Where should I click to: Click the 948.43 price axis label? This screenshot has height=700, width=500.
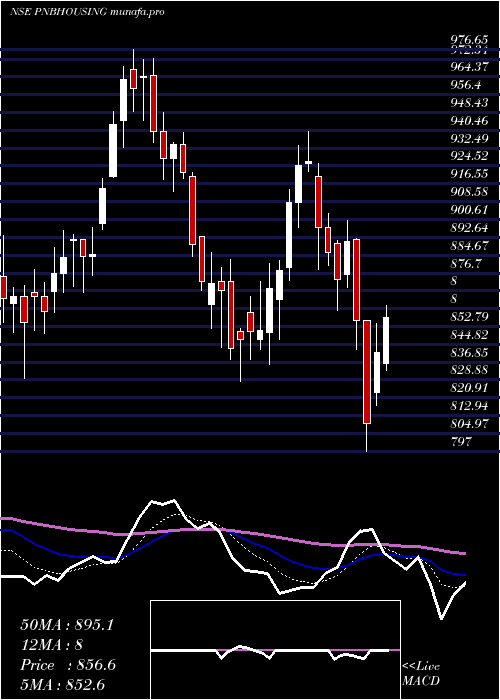tap(469, 103)
